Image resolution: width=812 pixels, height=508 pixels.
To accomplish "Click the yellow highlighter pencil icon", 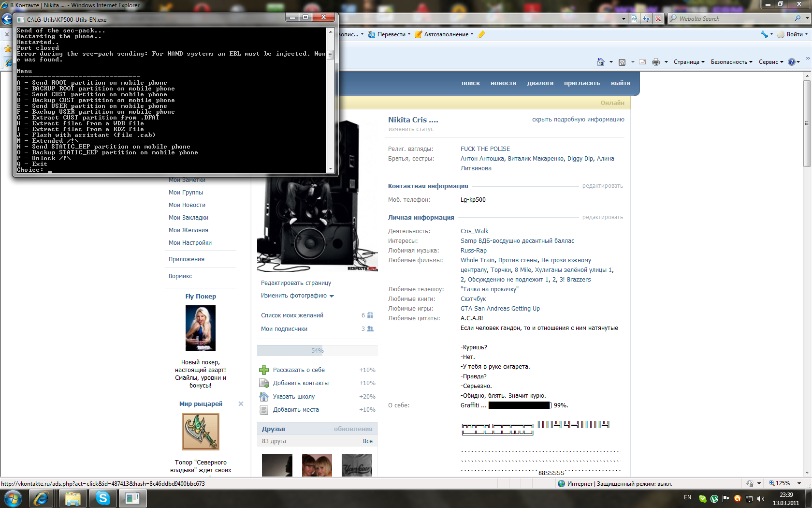I will point(481,34).
